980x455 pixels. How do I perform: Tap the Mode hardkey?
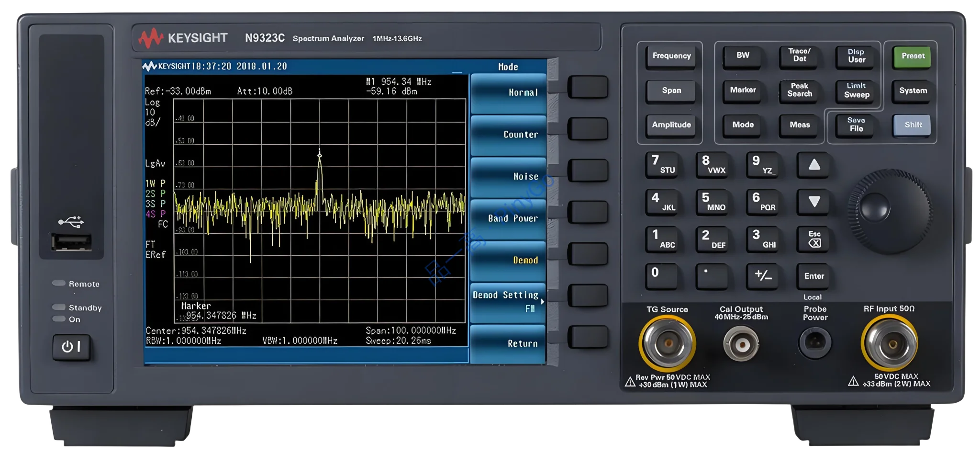point(743,125)
